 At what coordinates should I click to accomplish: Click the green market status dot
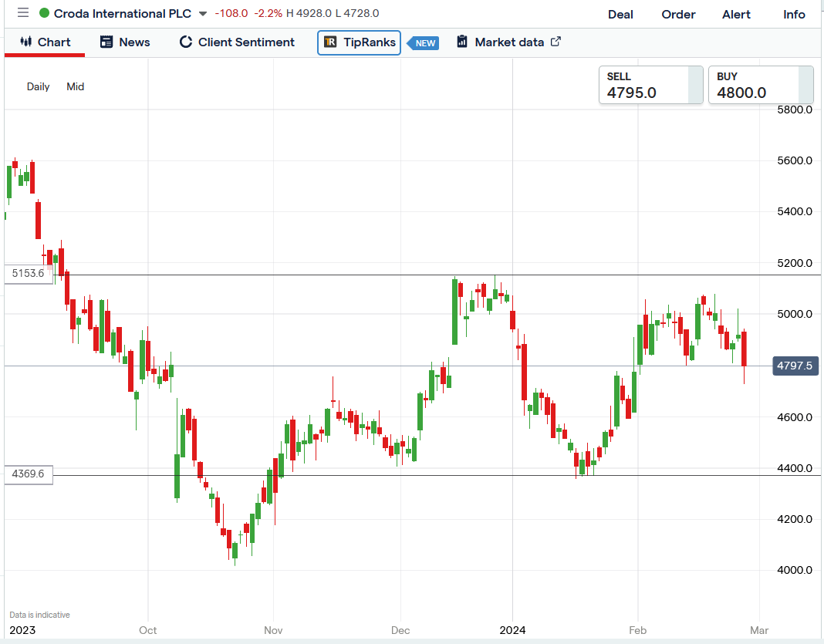click(45, 13)
